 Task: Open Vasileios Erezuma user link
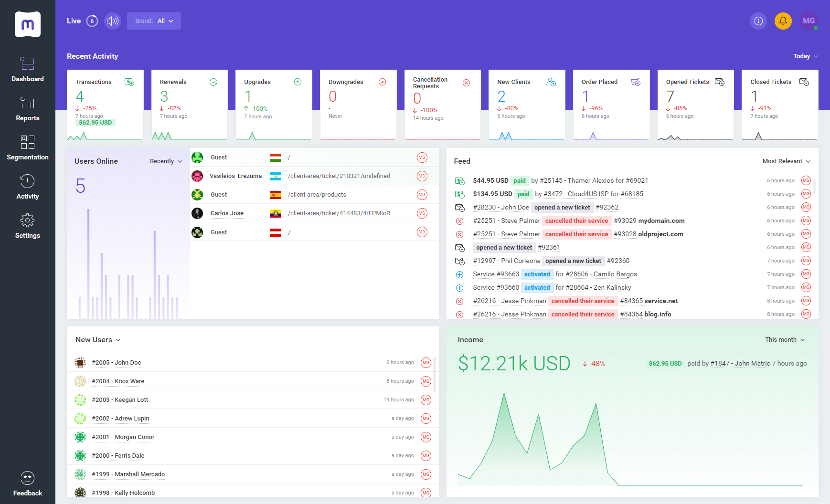235,176
